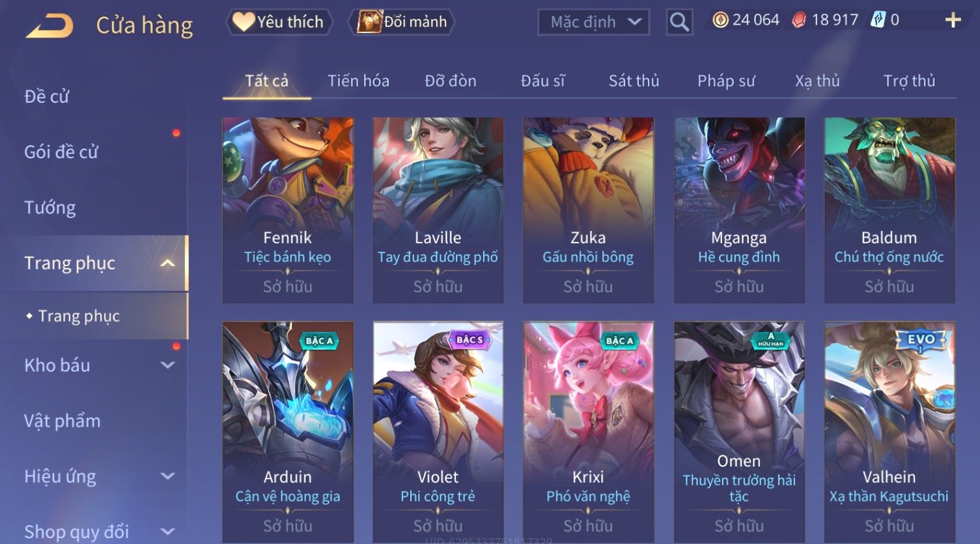Select the Violet Phi công trẻ skin
This screenshot has width=980, height=544.
[x=438, y=432]
